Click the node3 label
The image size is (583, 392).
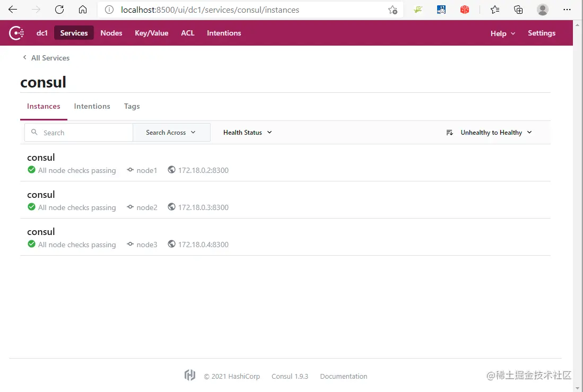point(147,245)
